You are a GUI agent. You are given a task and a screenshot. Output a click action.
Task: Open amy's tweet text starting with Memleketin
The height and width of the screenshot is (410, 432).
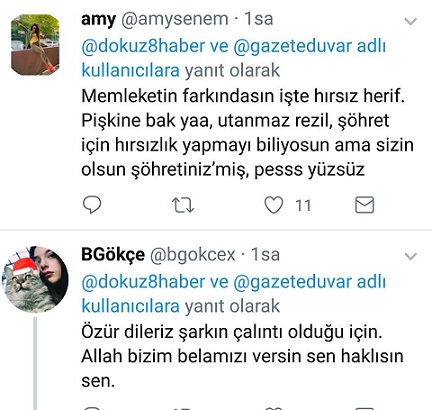point(247,132)
